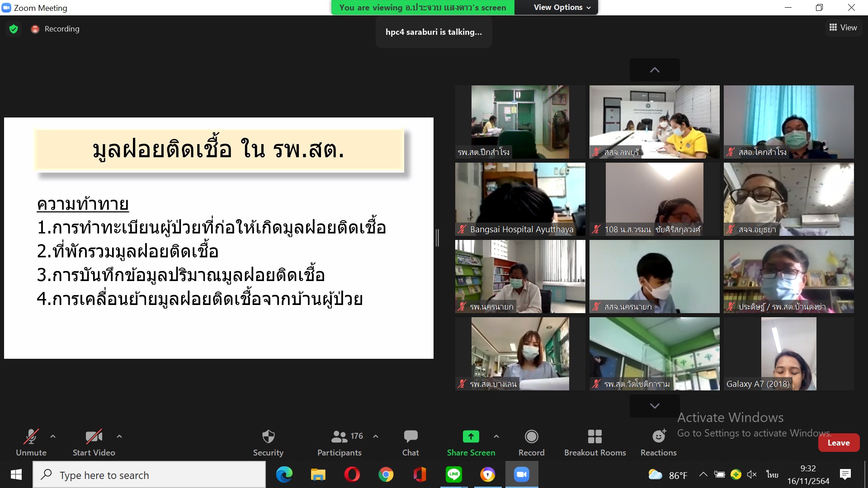The height and width of the screenshot is (488, 868).
Task: Open the weather widget showing 86°F
Action: click(x=668, y=475)
